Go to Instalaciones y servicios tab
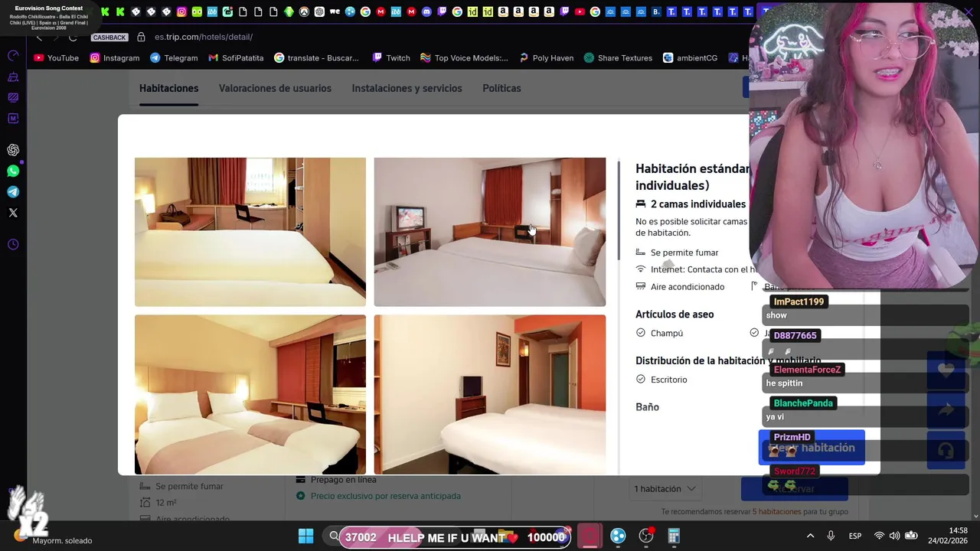This screenshot has width=980, height=551. [407, 88]
